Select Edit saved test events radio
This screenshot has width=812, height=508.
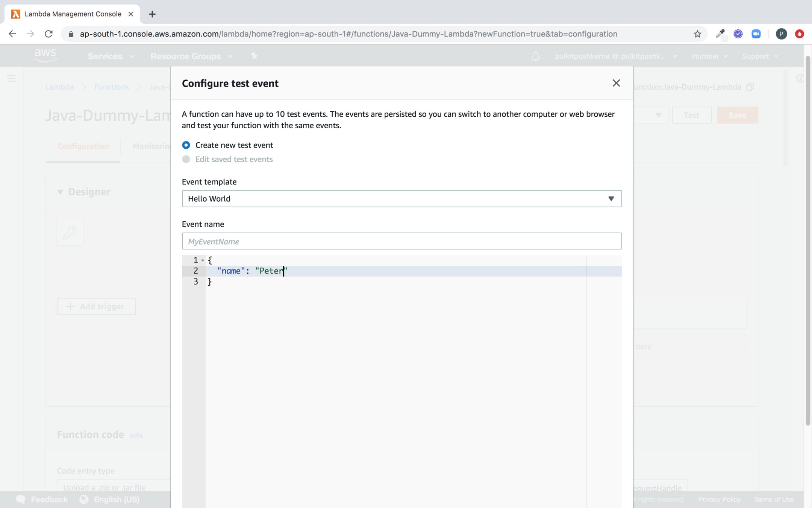[186, 159]
